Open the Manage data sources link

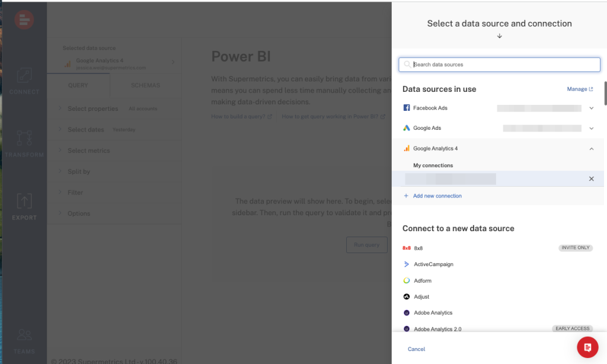579,89
